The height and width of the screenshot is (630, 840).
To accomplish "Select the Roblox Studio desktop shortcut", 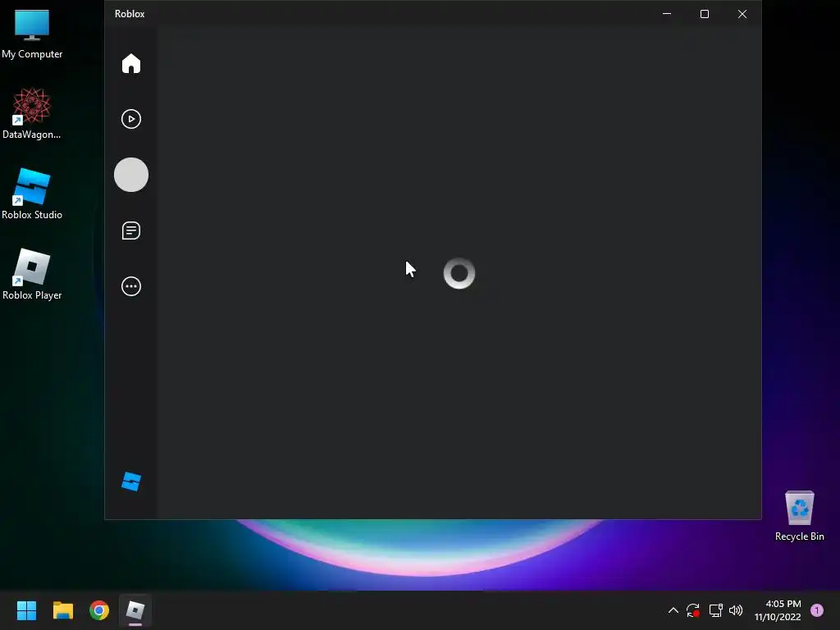I will (x=32, y=194).
